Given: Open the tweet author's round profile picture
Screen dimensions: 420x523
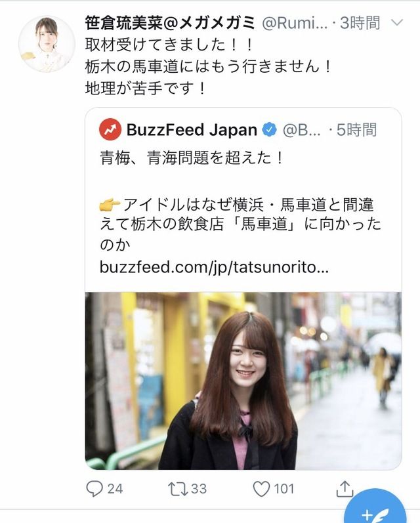Looking at the screenshot, I should [47, 43].
